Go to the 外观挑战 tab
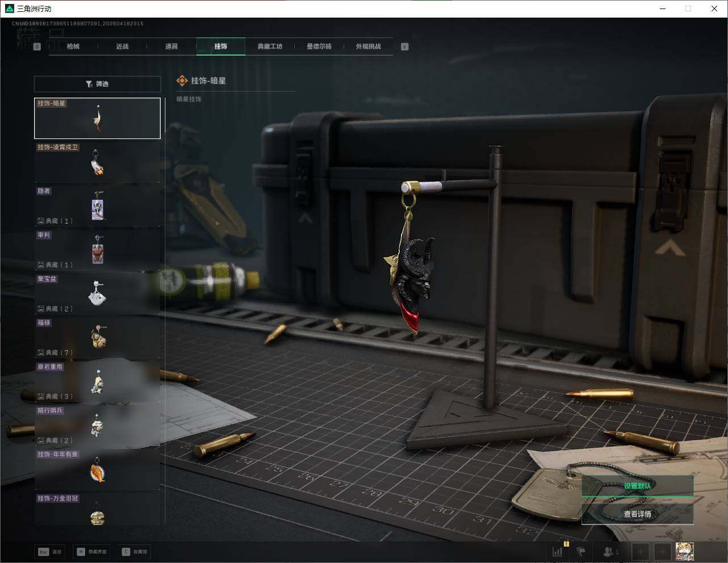 click(368, 47)
